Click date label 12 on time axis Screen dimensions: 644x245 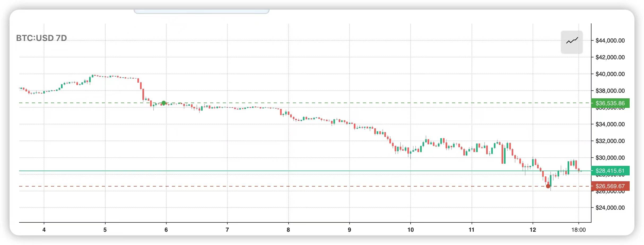tap(533, 230)
